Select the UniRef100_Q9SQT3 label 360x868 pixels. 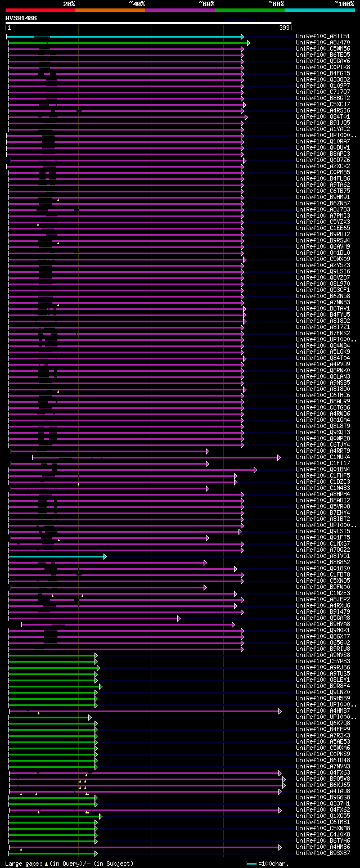pyautogui.click(x=323, y=433)
